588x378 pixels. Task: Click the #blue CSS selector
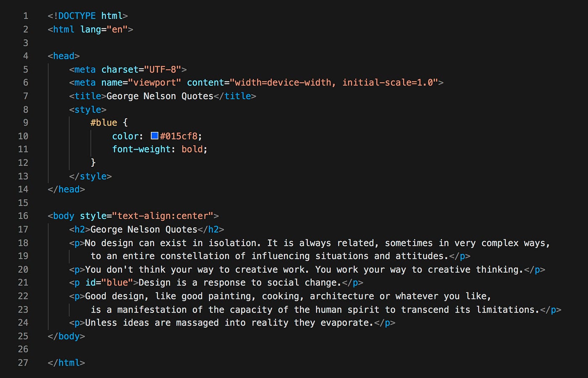click(x=104, y=123)
